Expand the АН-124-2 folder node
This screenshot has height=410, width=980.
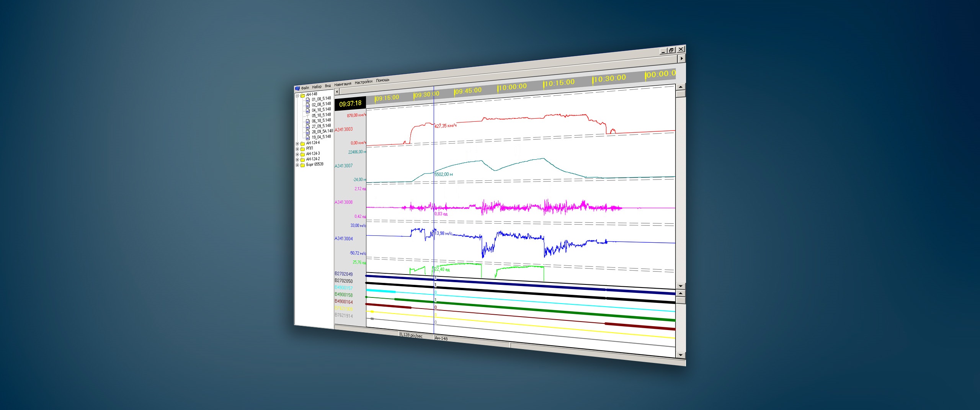(x=297, y=160)
